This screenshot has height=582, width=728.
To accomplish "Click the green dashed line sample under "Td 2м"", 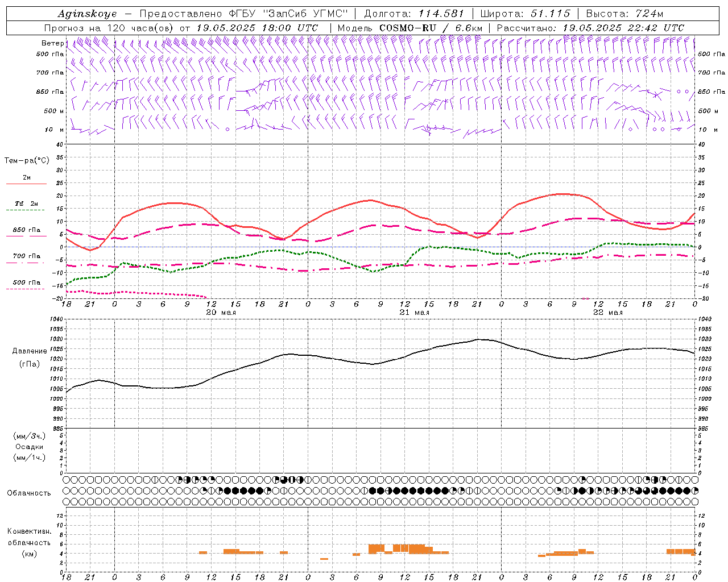I will tap(26, 210).
